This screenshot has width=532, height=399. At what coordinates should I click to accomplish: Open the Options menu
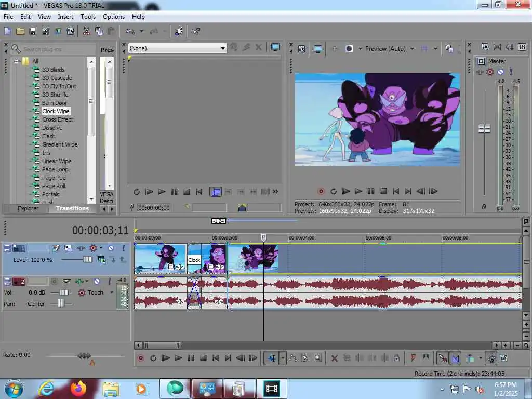click(114, 16)
